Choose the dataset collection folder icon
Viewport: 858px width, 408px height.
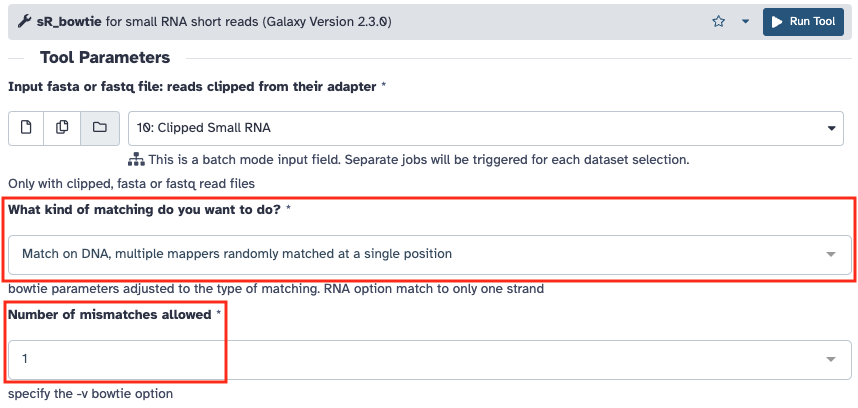click(99, 127)
